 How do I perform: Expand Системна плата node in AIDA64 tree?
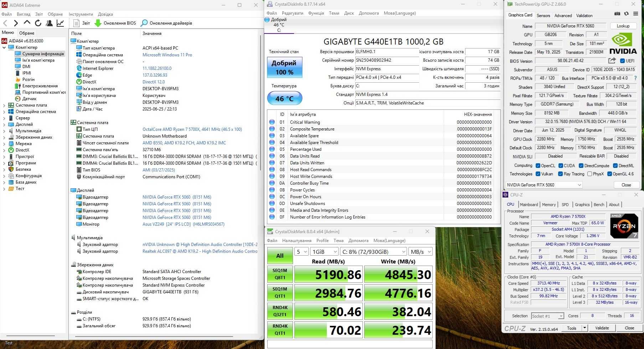(4, 105)
